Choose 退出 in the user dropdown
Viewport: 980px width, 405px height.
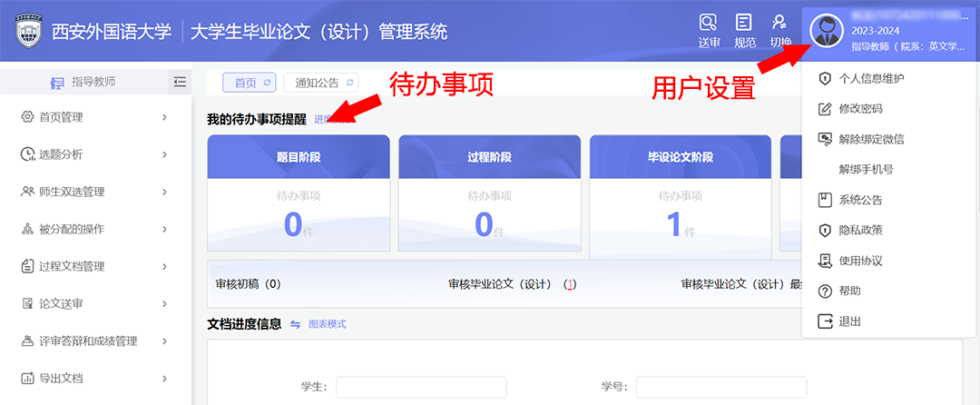(x=850, y=321)
